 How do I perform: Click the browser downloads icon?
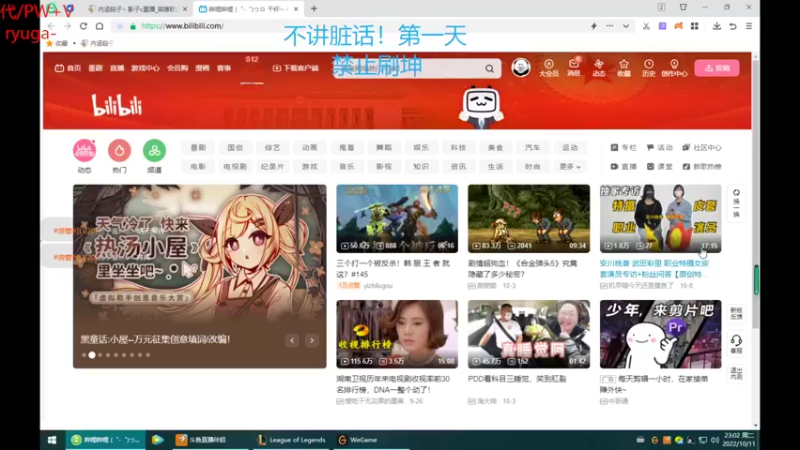[x=716, y=26]
